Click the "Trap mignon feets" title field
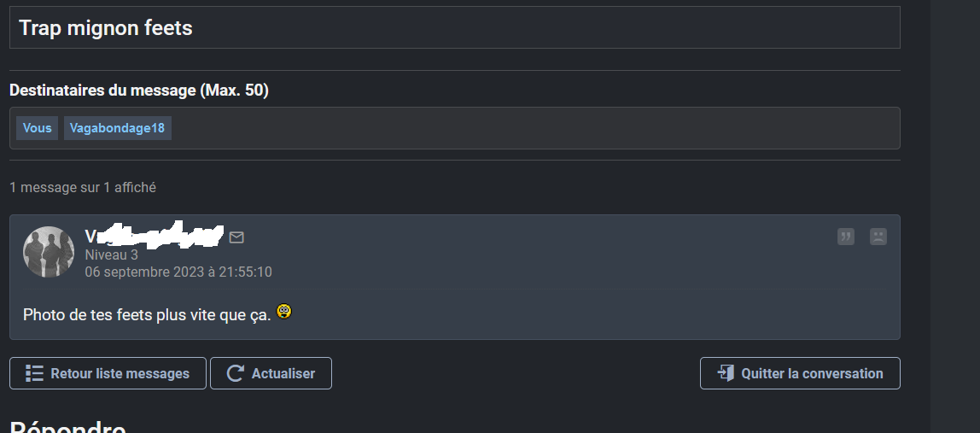 [x=454, y=28]
